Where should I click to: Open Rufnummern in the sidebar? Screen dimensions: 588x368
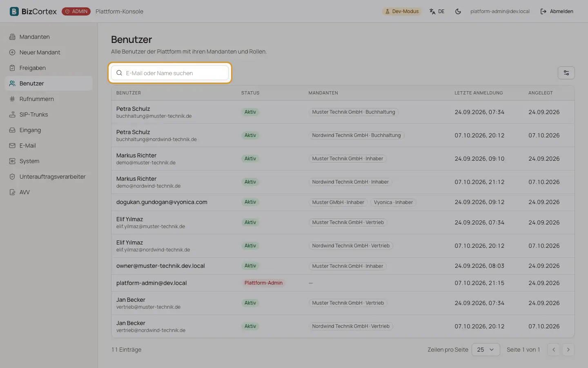coord(49,99)
